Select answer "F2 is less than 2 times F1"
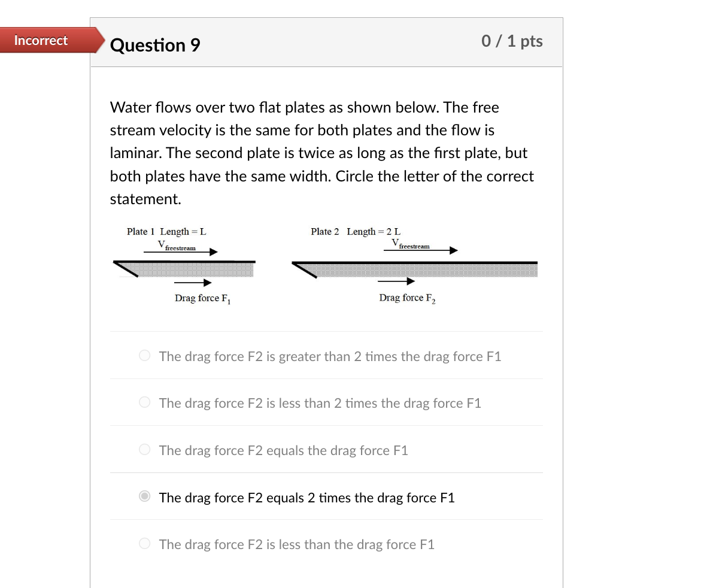Screen dimensions: 704x588 click(x=320, y=403)
